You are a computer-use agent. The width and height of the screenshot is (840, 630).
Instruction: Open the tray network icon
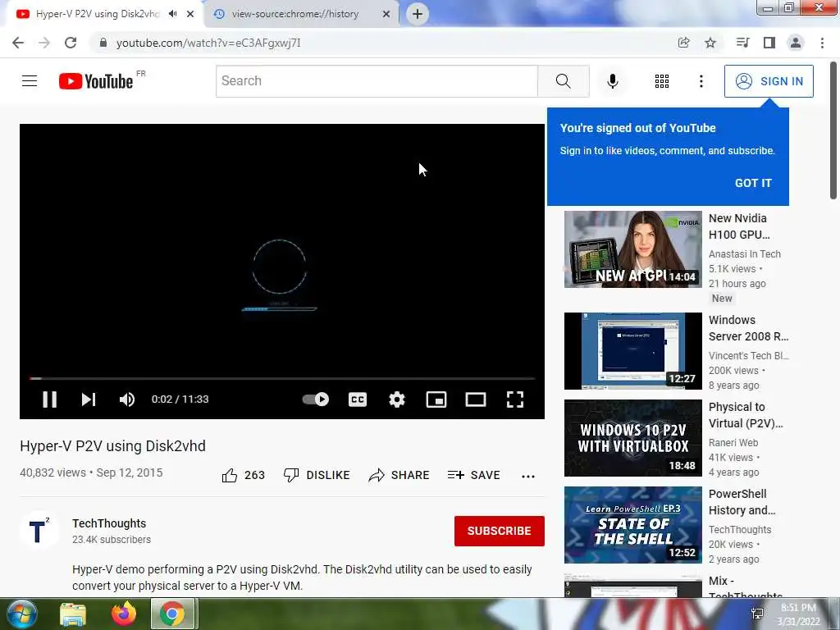pos(757,614)
